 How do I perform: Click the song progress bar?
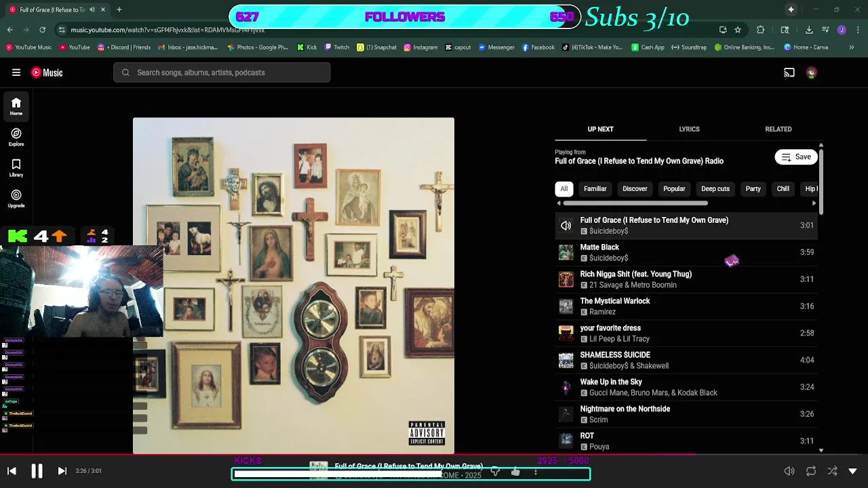click(x=434, y=455)
